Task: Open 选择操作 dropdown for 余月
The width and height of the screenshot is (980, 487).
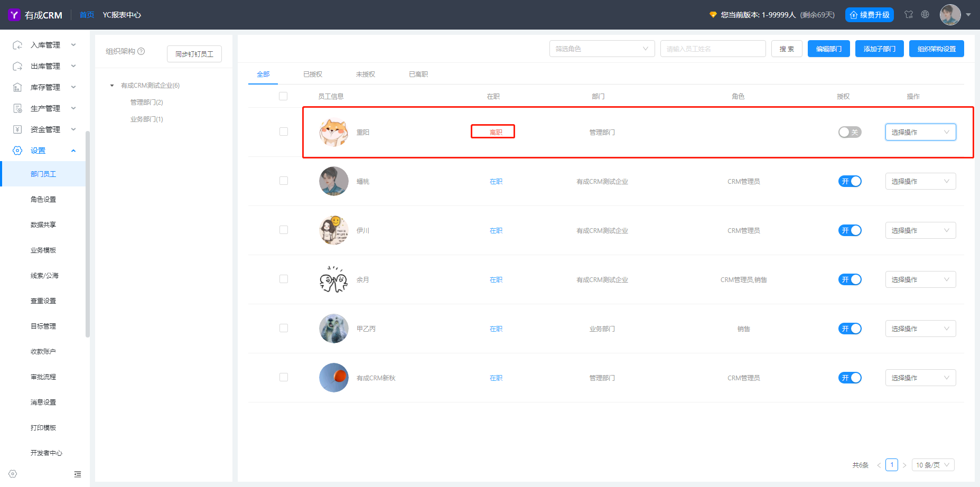Action: coord(921,279)
